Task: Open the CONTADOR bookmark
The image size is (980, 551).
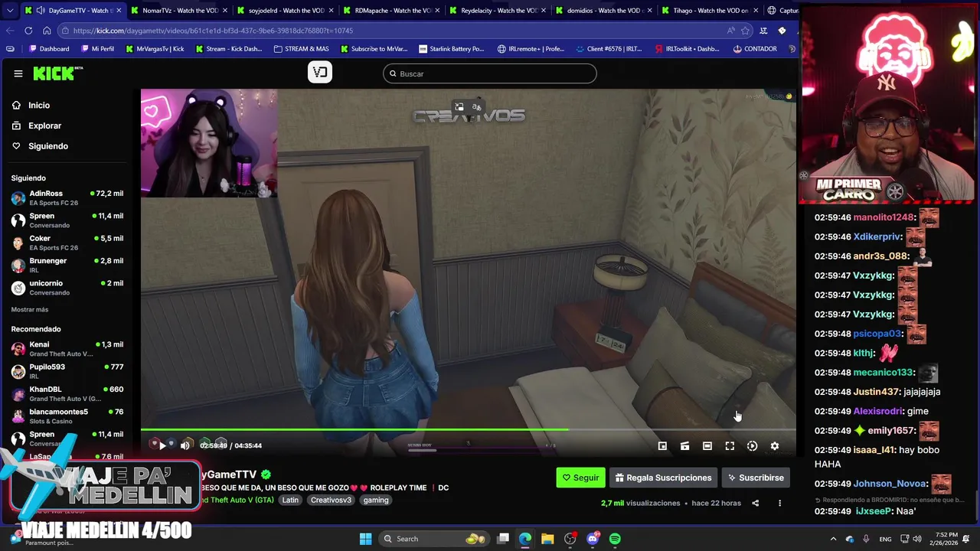Action: click(755, 49)
